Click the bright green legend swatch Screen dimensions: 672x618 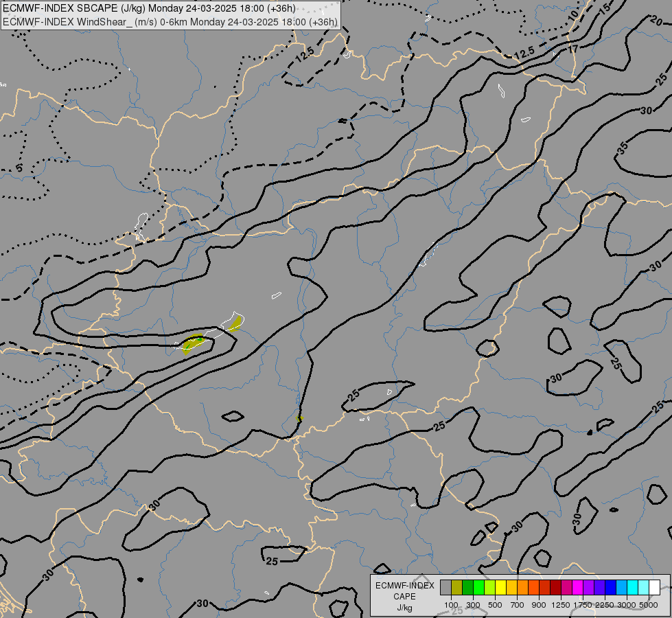(478, 587)
